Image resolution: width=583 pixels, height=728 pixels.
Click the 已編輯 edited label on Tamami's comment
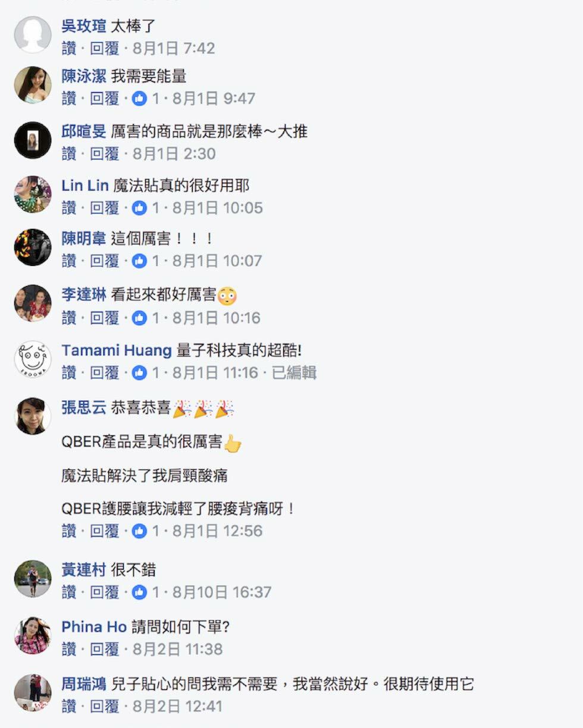point(294,373)
